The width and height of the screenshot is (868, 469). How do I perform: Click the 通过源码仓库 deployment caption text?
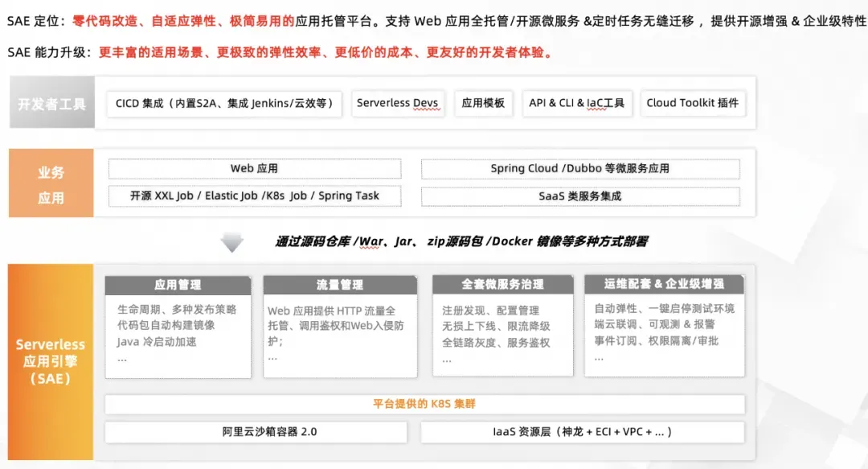[461, 241]
